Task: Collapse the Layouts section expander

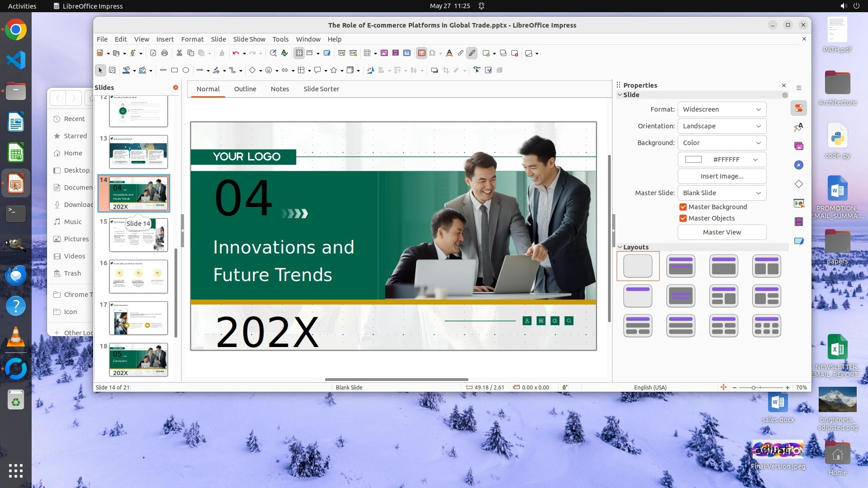Action: click(x=620, y=247)
